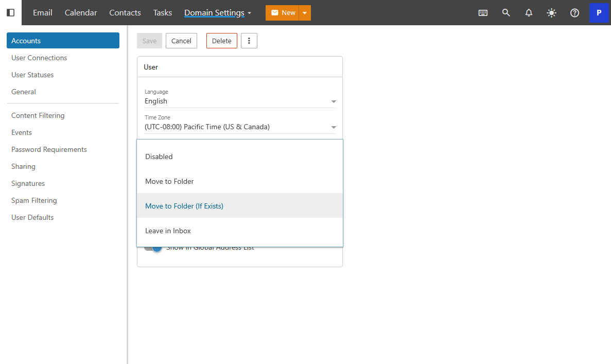Open user profile avatar P
This screenshot has height=364, width=611.
point(599,13)
